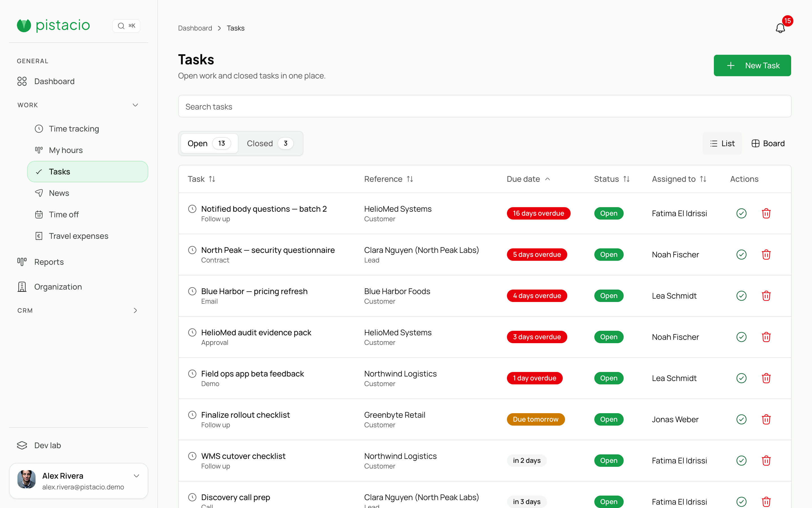Delete Blue Harbor pricing refresh task
Screen dimensions: 812x508
pos(766,296)
